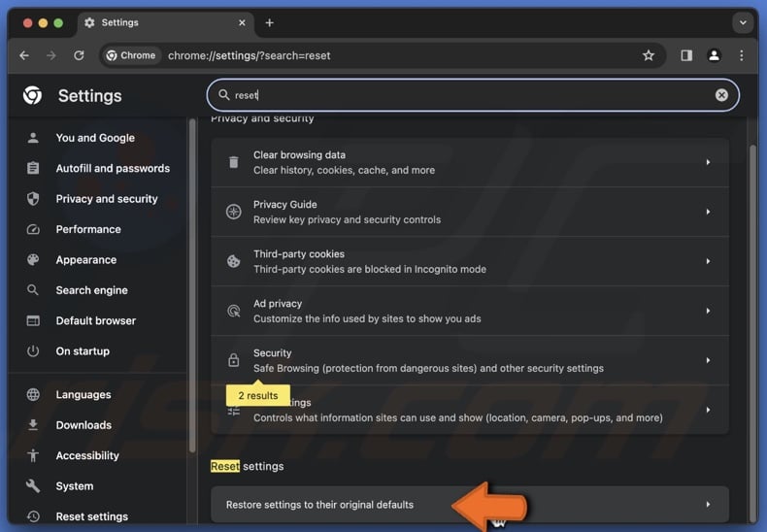Click the back navigation arrow
Image resolution: width=767 pixels, height=532 pixels.
click(x=24, y=55)
